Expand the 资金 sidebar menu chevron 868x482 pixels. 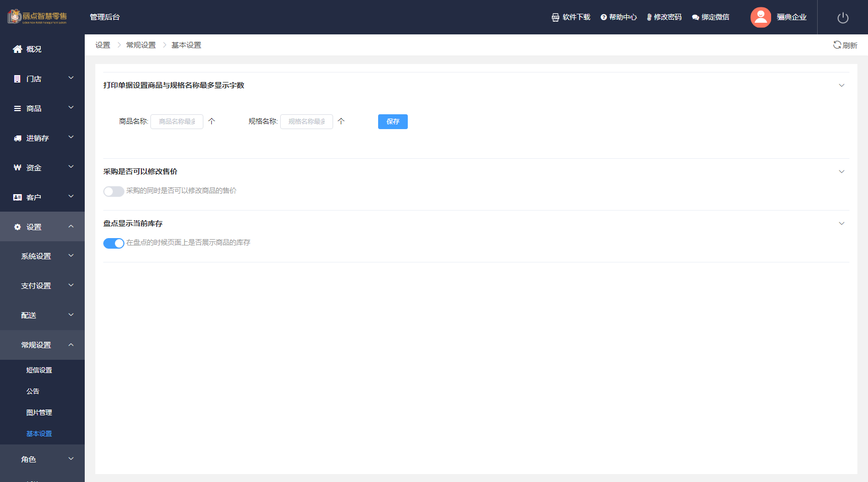pos(71,167)
